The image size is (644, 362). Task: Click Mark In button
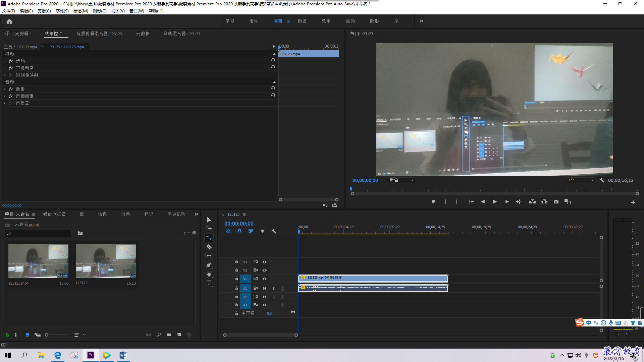click(445, 202)
